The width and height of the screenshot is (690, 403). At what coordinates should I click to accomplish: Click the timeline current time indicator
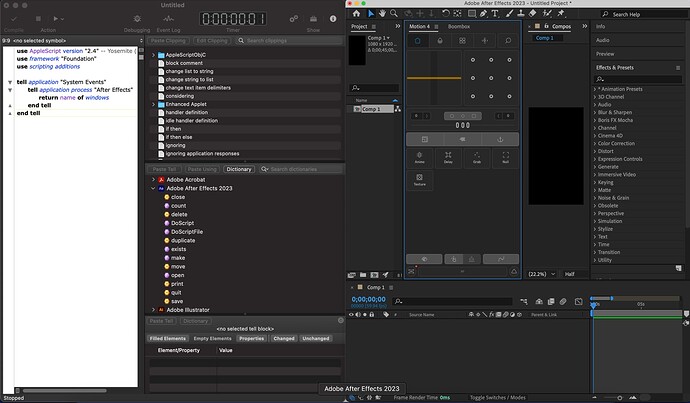click(593, 304)
